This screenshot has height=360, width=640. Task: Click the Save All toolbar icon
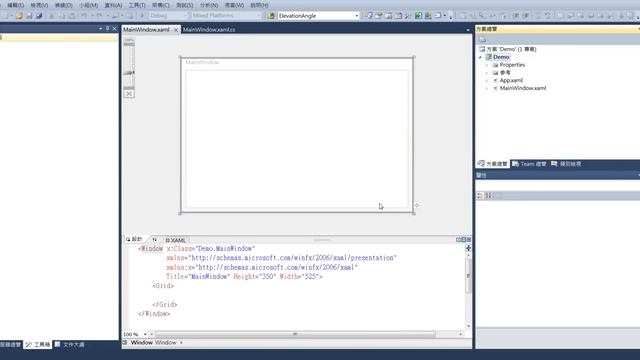(39, 16)
